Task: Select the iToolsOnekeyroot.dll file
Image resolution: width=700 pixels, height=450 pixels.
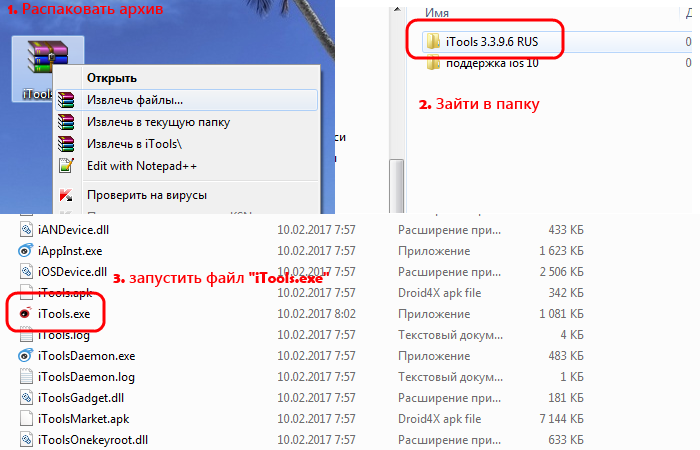Action: (92, 439)
